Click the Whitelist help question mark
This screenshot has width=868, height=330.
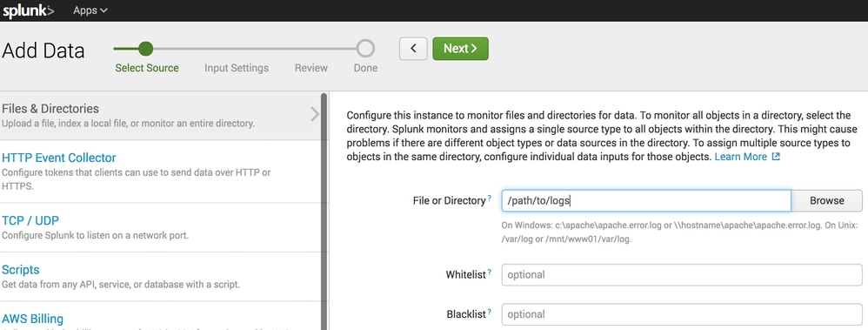490,273
